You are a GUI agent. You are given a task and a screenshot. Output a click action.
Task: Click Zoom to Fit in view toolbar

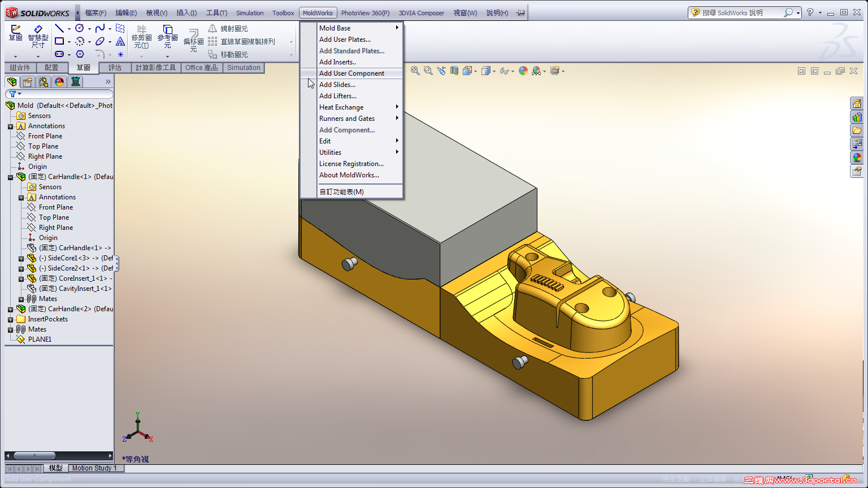(415, 71)
